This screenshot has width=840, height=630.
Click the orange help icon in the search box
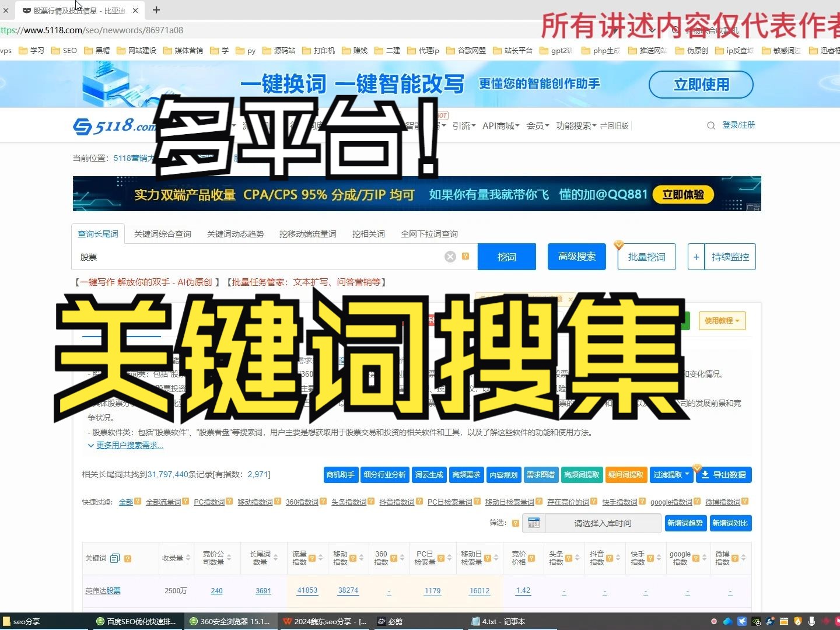click(x=466, y=256)
